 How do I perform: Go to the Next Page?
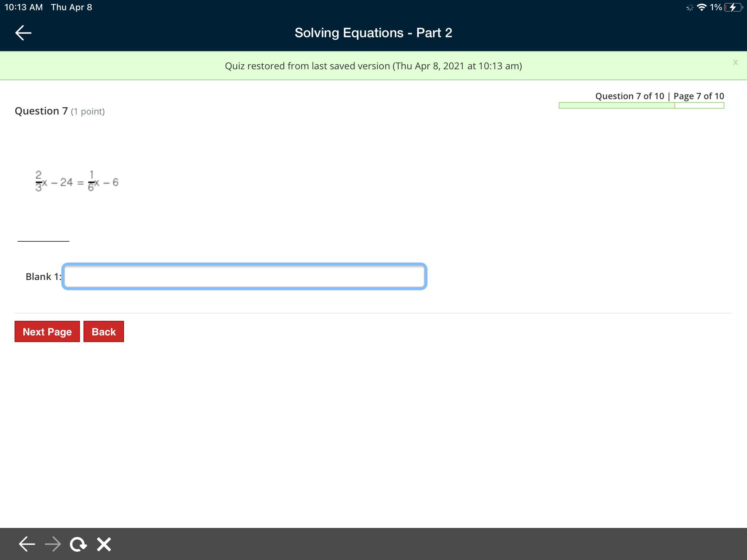tap(47, 331)
